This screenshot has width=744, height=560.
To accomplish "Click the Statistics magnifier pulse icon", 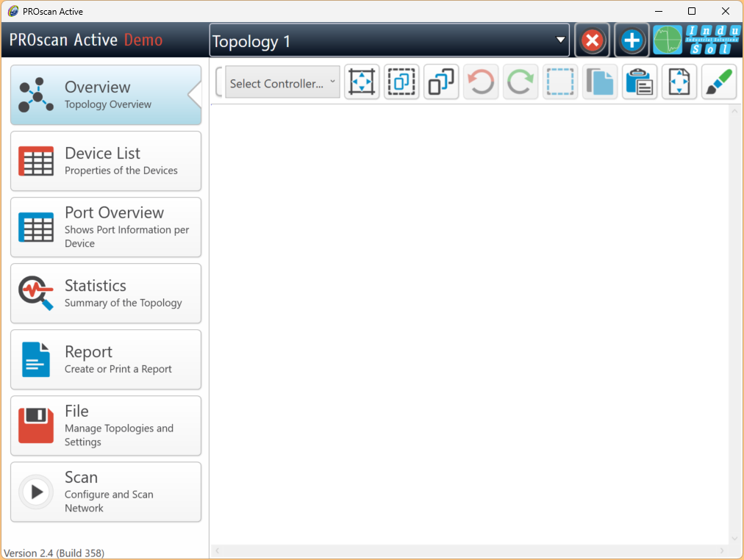I will (x=36, y=293).
